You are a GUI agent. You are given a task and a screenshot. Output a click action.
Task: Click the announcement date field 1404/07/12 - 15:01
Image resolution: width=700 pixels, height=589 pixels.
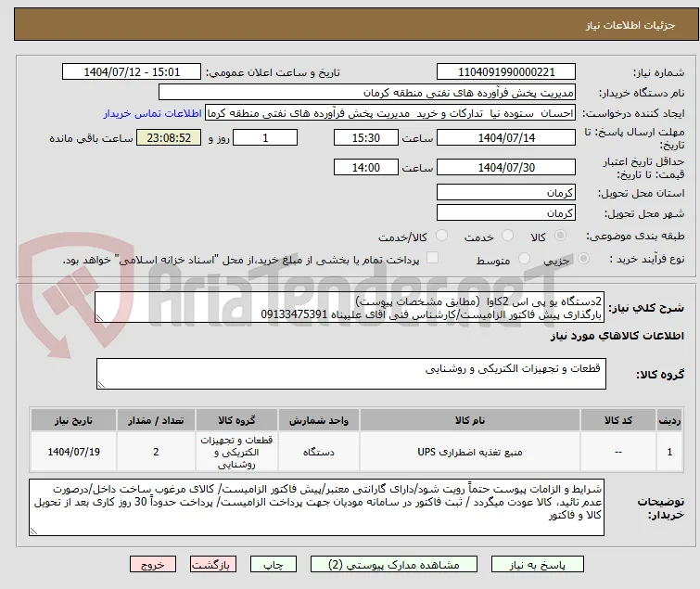click(x=132, y=72)
